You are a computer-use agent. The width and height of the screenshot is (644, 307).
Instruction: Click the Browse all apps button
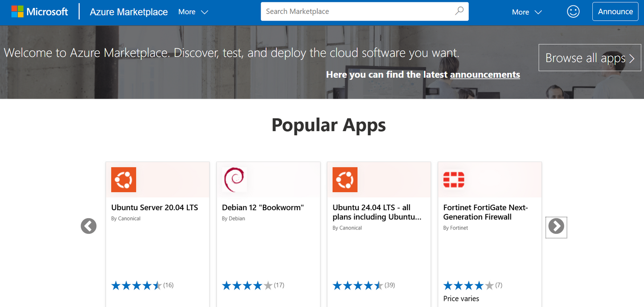tap(590, 58)
